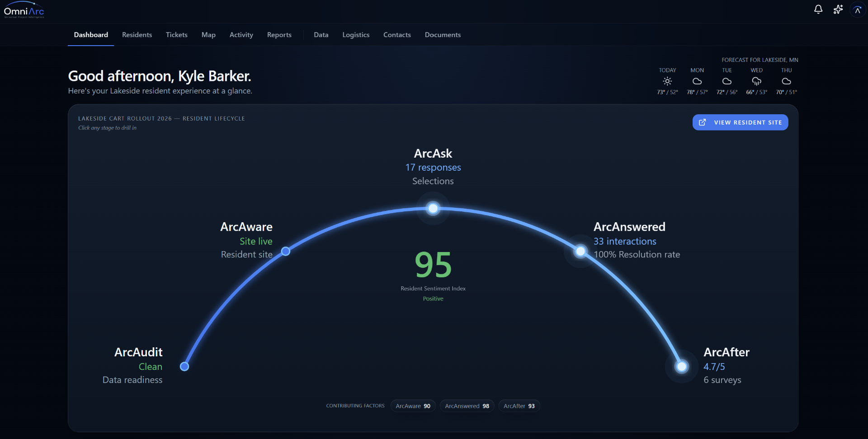Click the '17 responses' text

coord(433,168)
